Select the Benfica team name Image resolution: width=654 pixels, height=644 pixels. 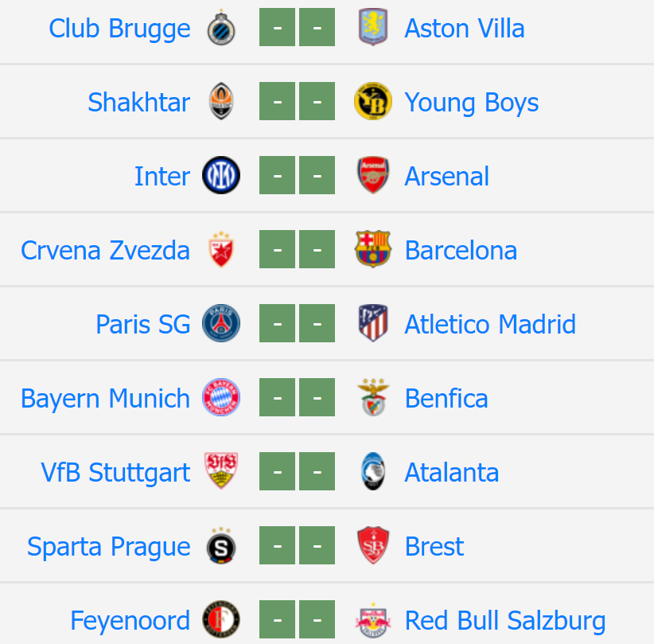click(x=446, y=399)
